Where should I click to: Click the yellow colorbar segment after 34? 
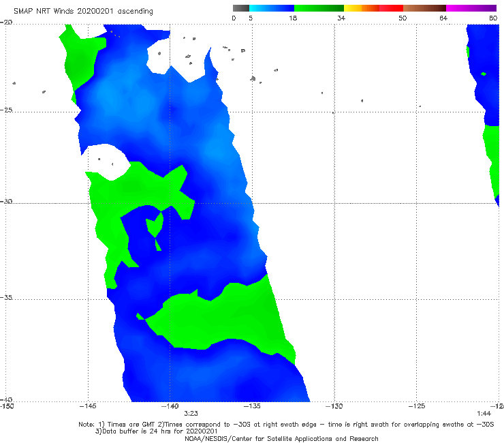pos(353,8)
